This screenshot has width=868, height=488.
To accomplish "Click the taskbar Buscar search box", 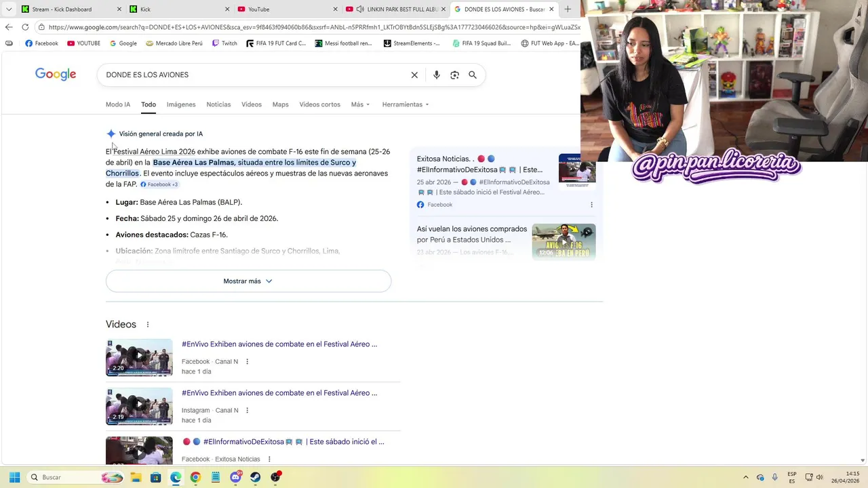I will point(76,477).
